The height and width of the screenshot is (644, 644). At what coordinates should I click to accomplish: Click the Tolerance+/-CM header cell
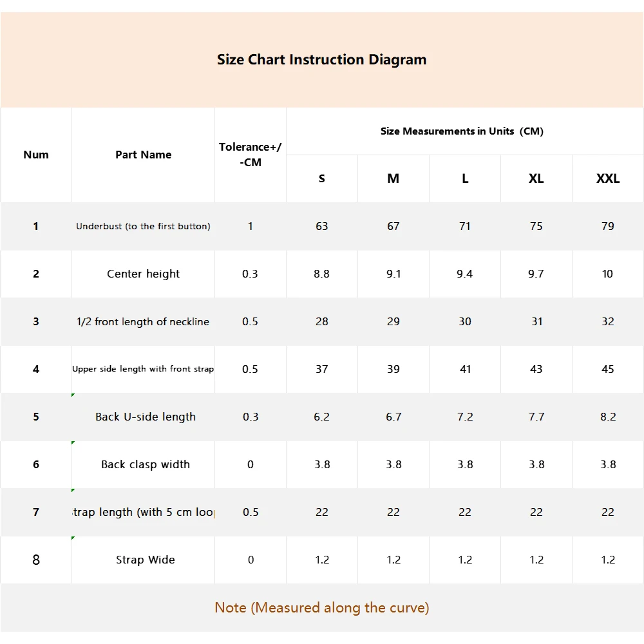tap(250, 155)
